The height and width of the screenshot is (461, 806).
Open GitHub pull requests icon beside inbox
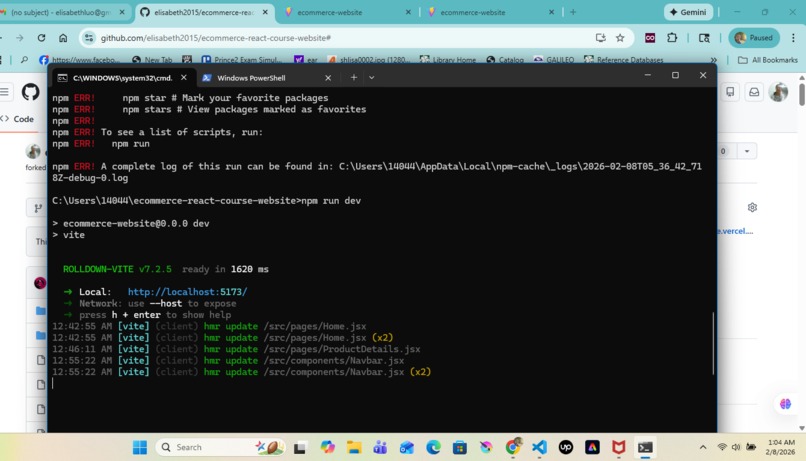tap(730, 92)
